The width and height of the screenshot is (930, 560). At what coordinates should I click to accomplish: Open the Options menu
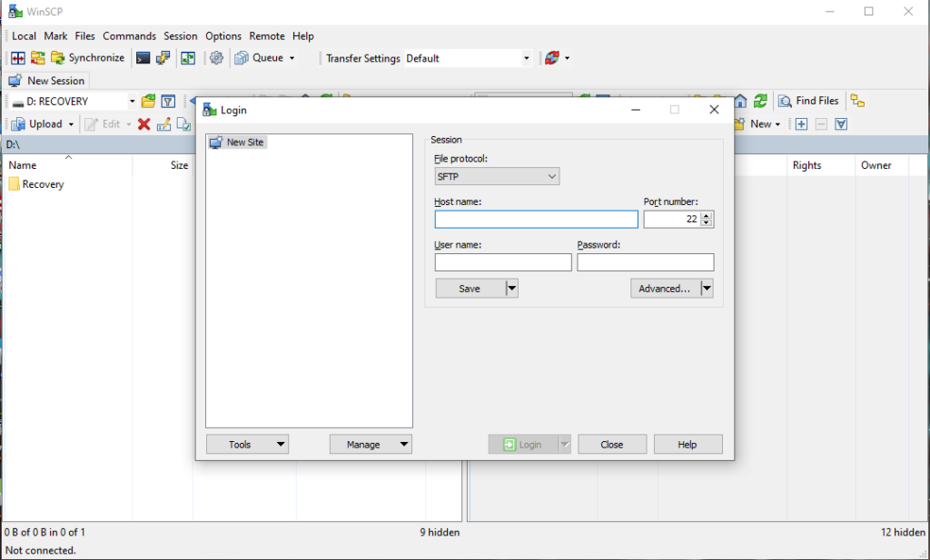pos(223,36)
